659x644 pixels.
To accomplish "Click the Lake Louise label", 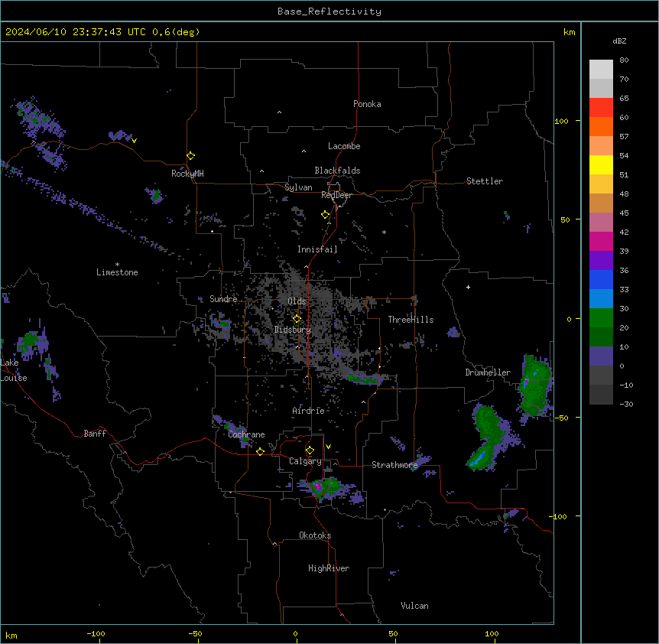I will (14, 370).
